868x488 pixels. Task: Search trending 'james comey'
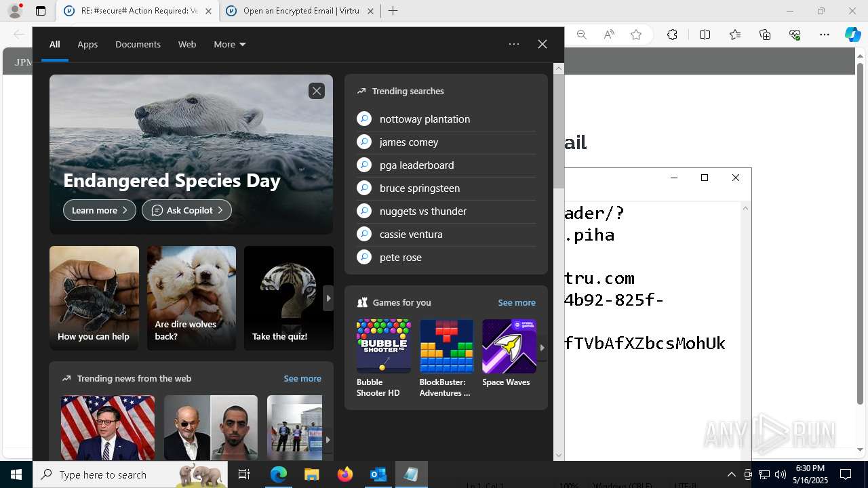coord(446,142)
